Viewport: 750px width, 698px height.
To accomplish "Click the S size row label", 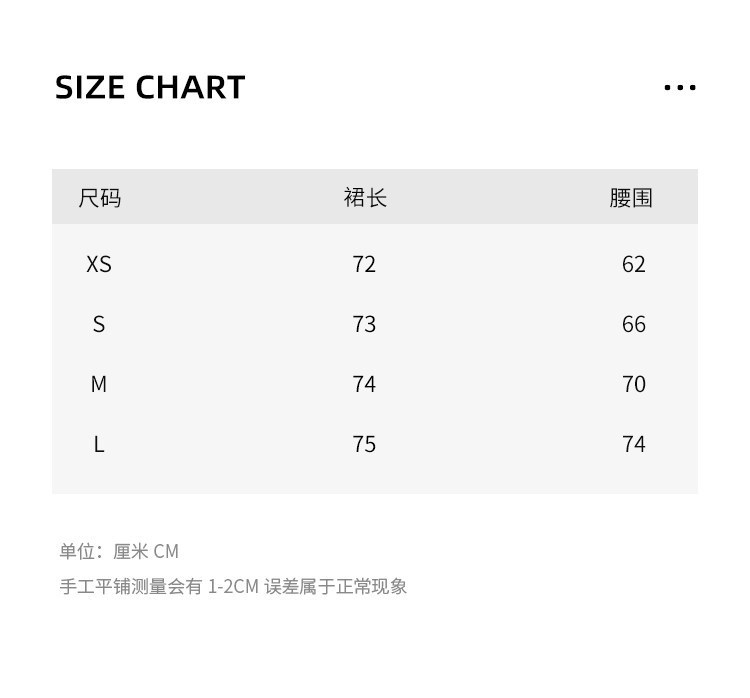I will click(99, 324).
